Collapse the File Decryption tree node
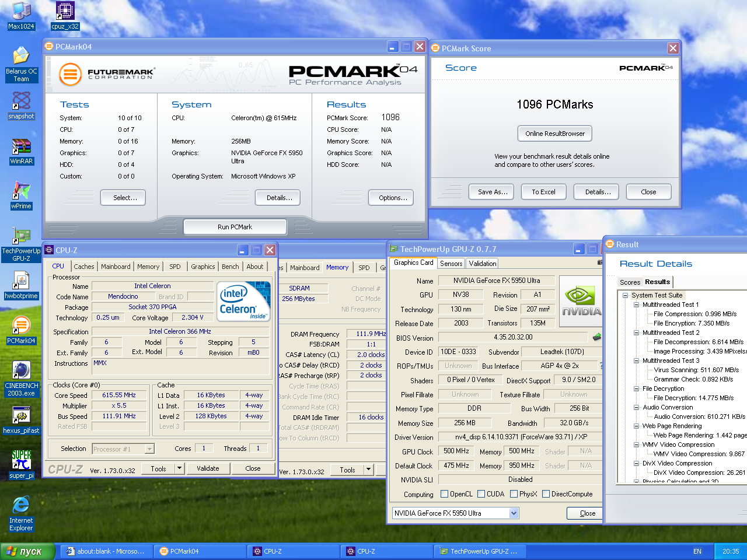 pyautogui.click(x=636, y=388)
